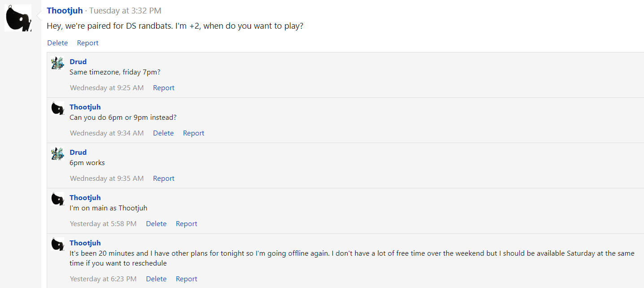
Task: Delete the 'It's been 20 minutes' comment
Action: [156, 279]
